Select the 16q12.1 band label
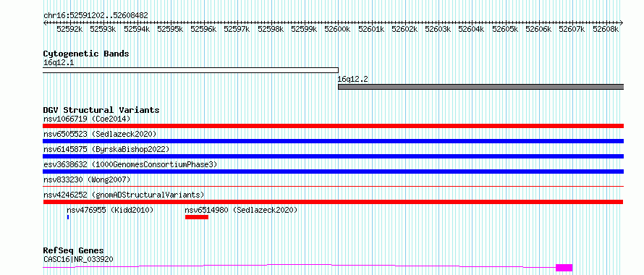 [x=59, y=63]
